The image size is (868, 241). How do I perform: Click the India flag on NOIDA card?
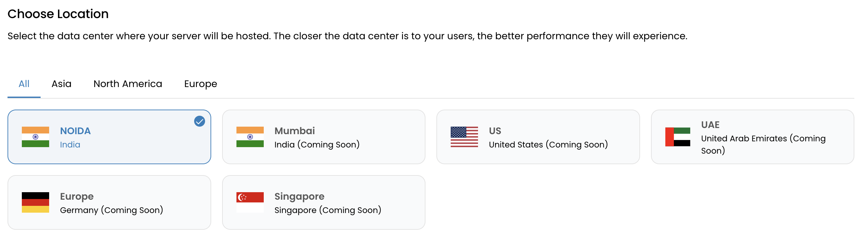pyautogui.click(x=35, y=137)
